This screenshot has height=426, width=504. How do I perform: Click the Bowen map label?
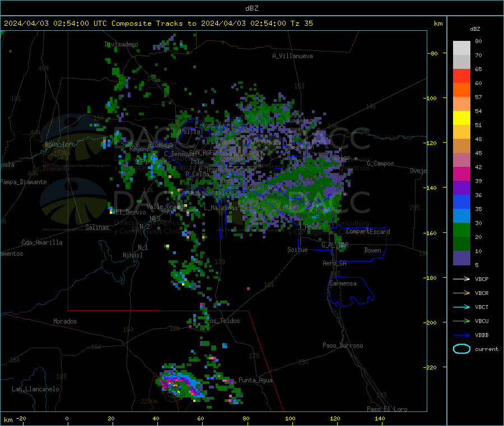pos(372,250)
